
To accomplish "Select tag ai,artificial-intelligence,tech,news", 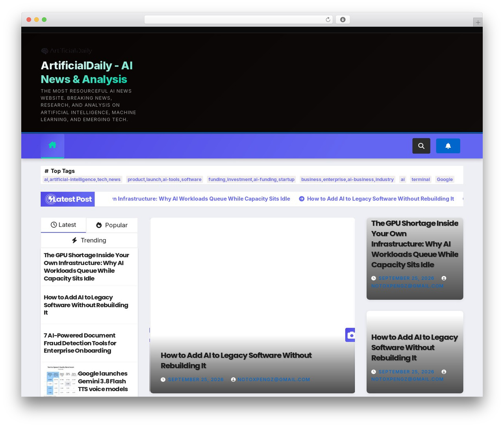I will (82, 180).
